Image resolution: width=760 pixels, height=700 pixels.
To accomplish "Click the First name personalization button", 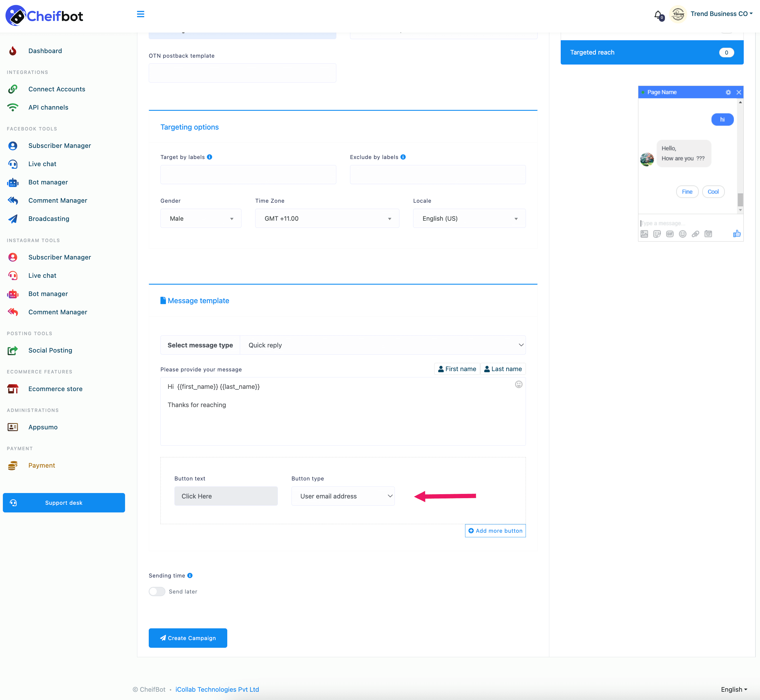I will click(457, 369).
